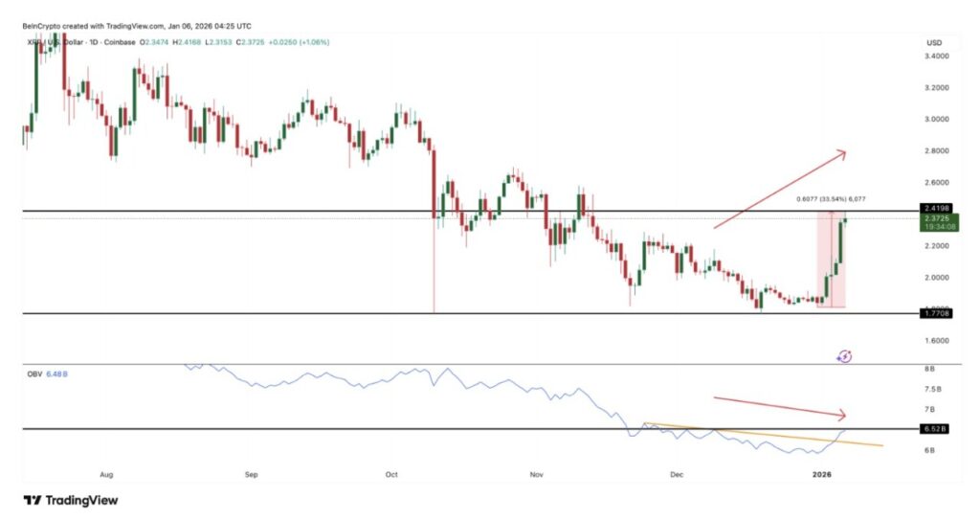The image size is (980, 520).
Task: Click the Aug label on time axis
Action: pos(106,473)
